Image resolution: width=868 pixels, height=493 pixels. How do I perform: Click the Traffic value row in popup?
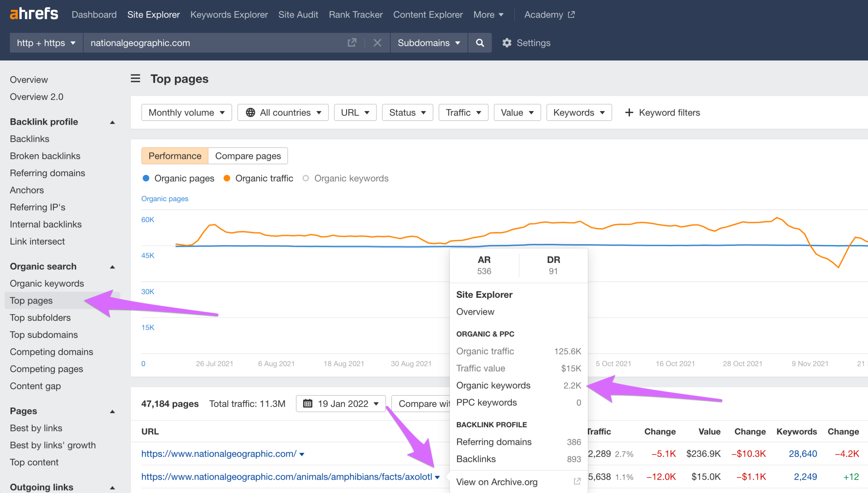[518, 368]
